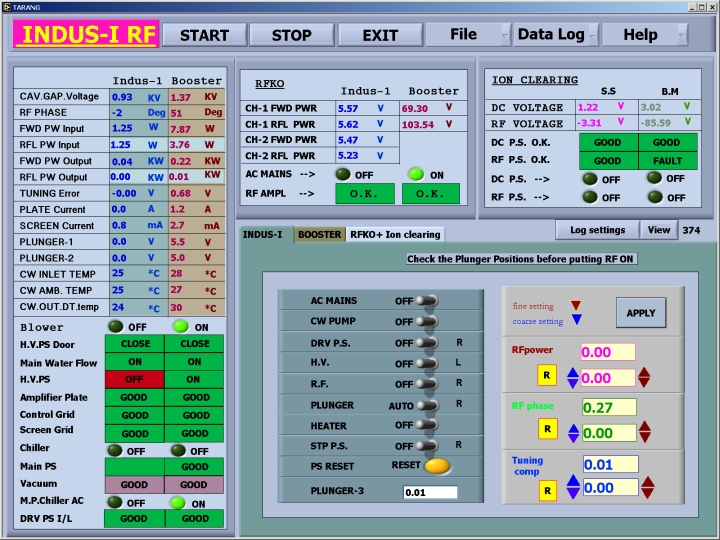Viewport: 720px width, 540px height.
Task: Toggle the AC MAINS switch
Action: 427,301
